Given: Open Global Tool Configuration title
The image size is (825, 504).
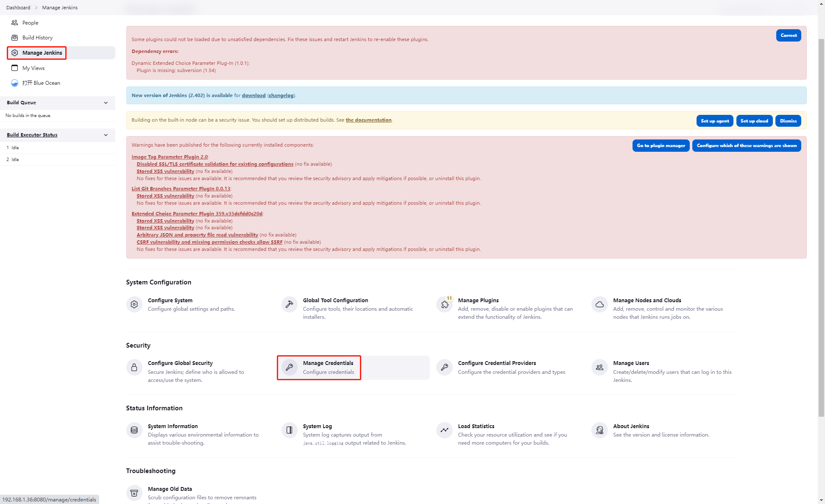Looking at the screenshot, I should [x=335, y=300].
